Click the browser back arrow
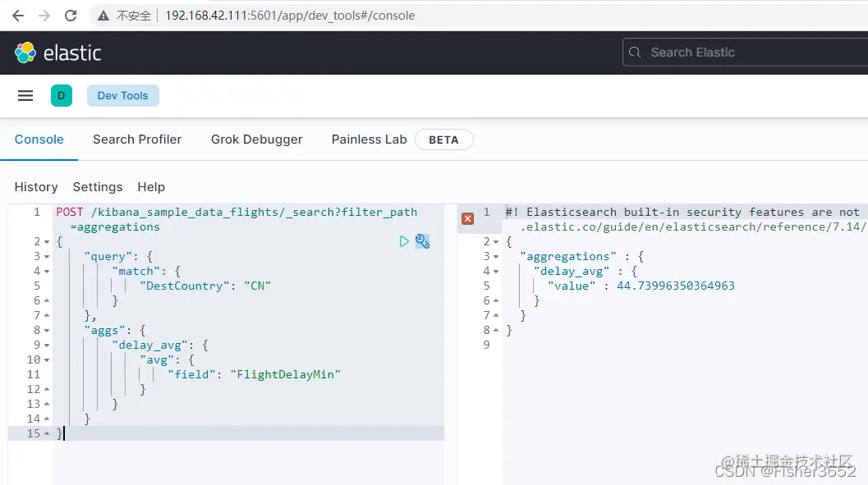The image size is (868, 485). [x=18, y=16]
